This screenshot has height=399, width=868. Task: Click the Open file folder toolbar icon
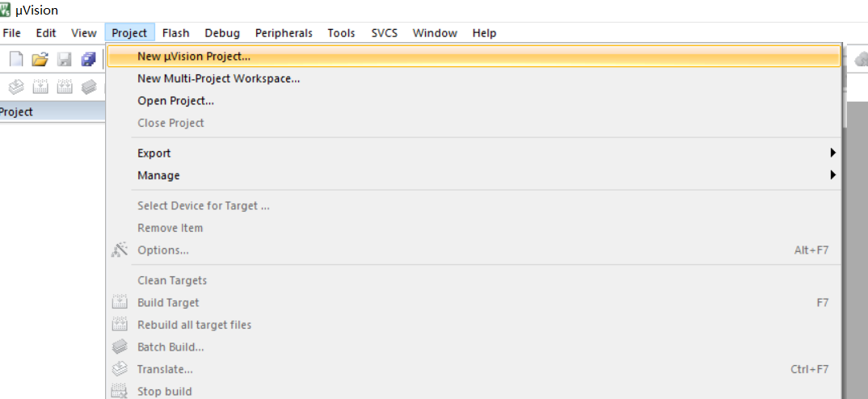40,59
